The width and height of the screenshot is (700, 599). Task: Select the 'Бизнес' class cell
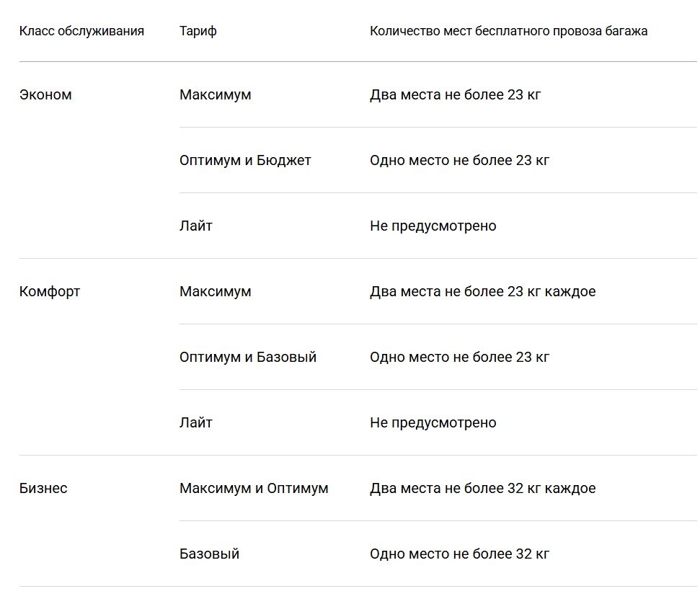[43, 488]
